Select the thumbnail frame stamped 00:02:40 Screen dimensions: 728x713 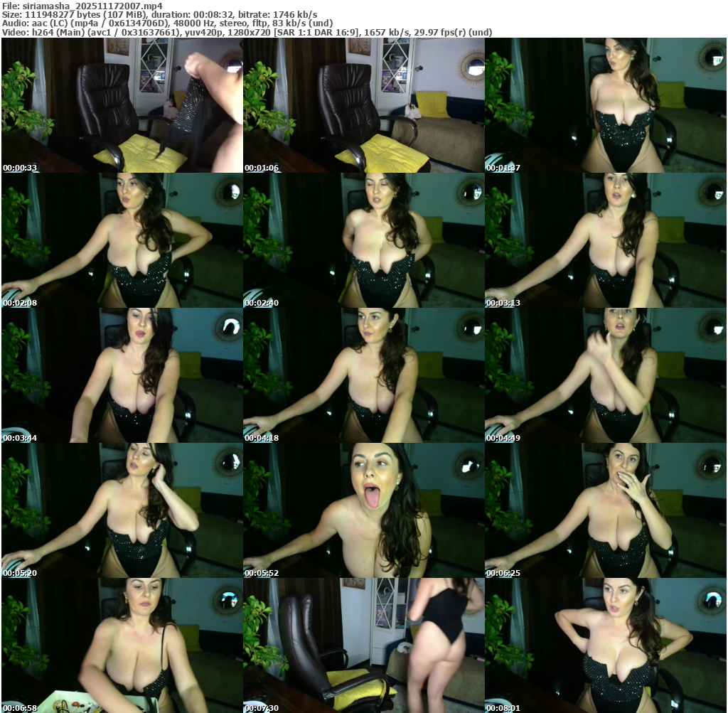(x=364, y=240)
